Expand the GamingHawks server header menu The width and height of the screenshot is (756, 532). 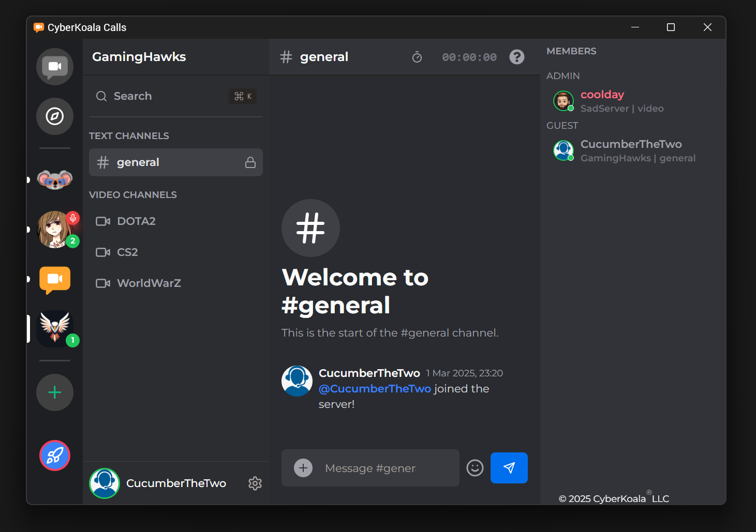click(139, 57)
